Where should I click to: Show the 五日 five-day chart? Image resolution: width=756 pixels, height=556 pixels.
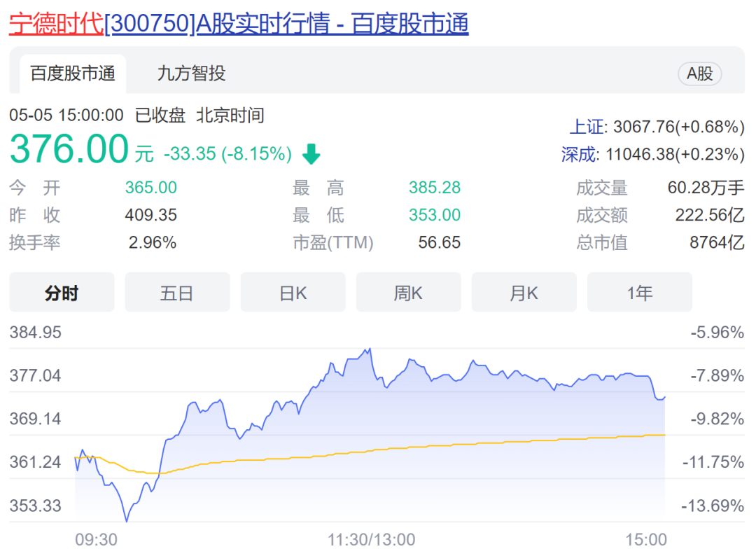[177, 293]
